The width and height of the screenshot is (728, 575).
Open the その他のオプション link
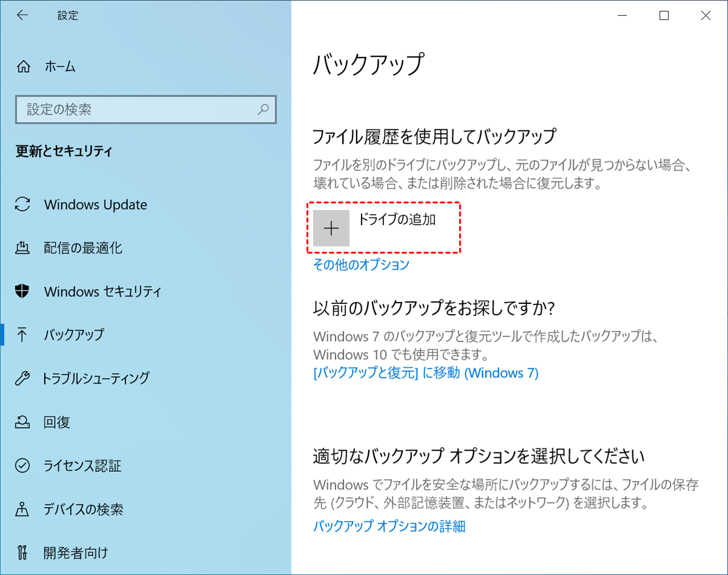click(361, 264)
